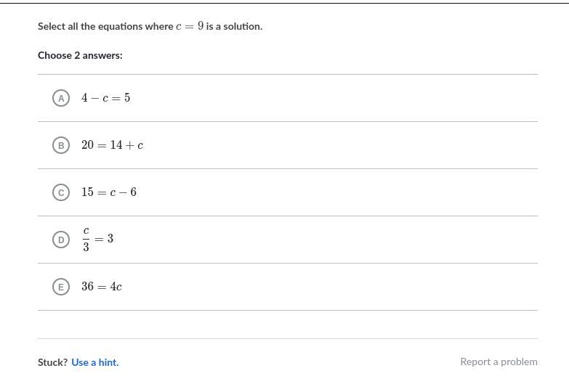Click the number 20 in option B
569x392 pixels.
coord(88,145)
